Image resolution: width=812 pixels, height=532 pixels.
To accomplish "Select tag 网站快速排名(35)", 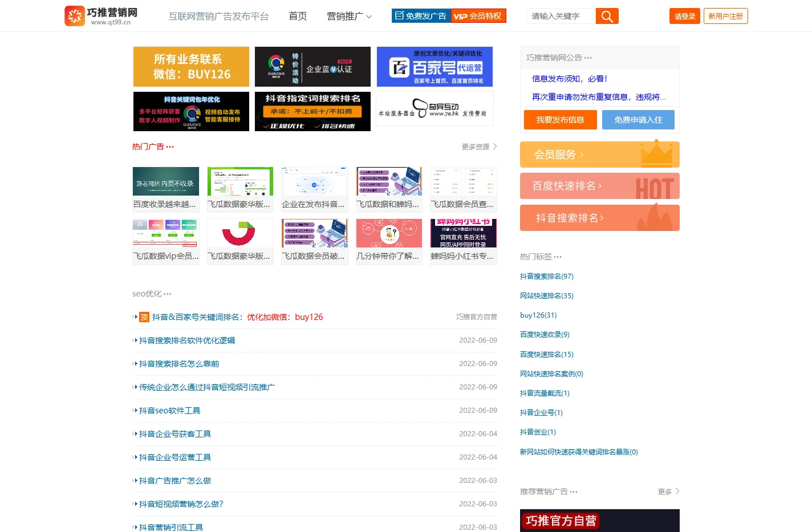I will coord(547,296).
